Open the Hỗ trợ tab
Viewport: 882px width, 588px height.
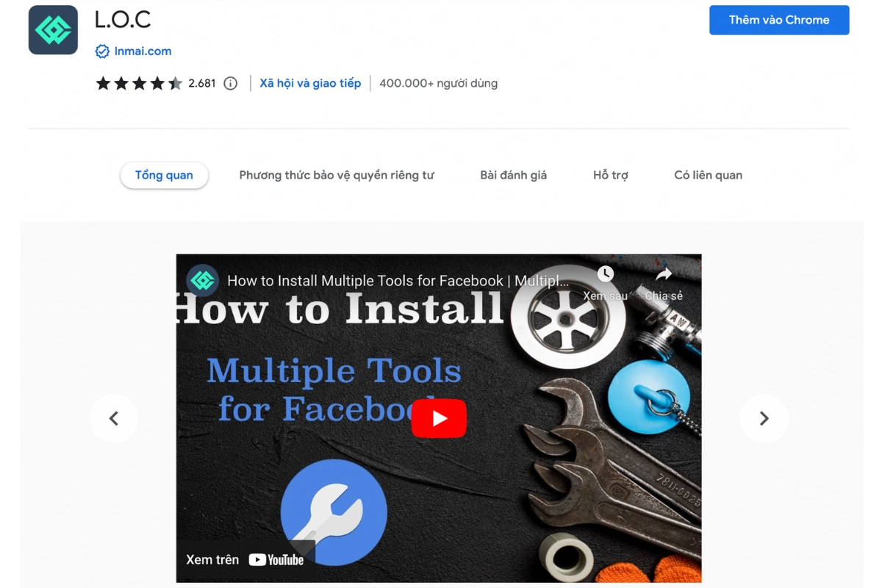click(x=610, y=176)
